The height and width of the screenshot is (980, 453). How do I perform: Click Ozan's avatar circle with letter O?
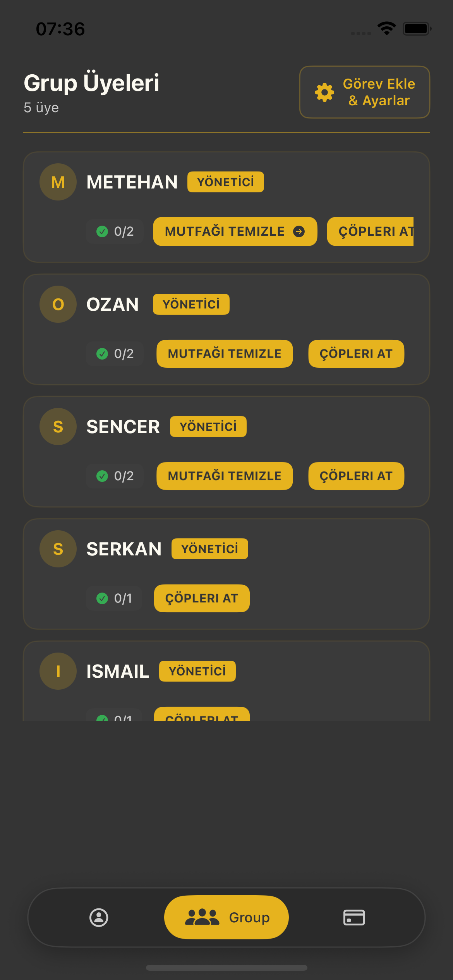point(58,304)
